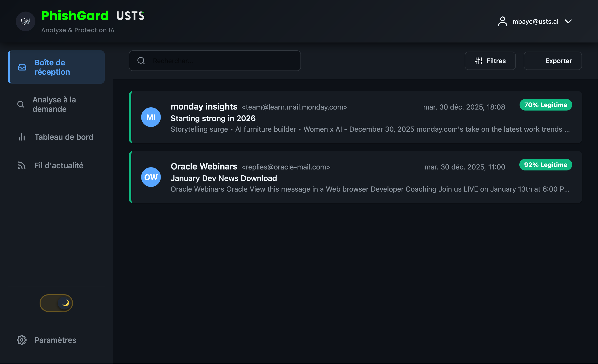This screenshot has height=364, width=598.
Task: Switch to Boîte de réception
Action: [x=53, y=67]
